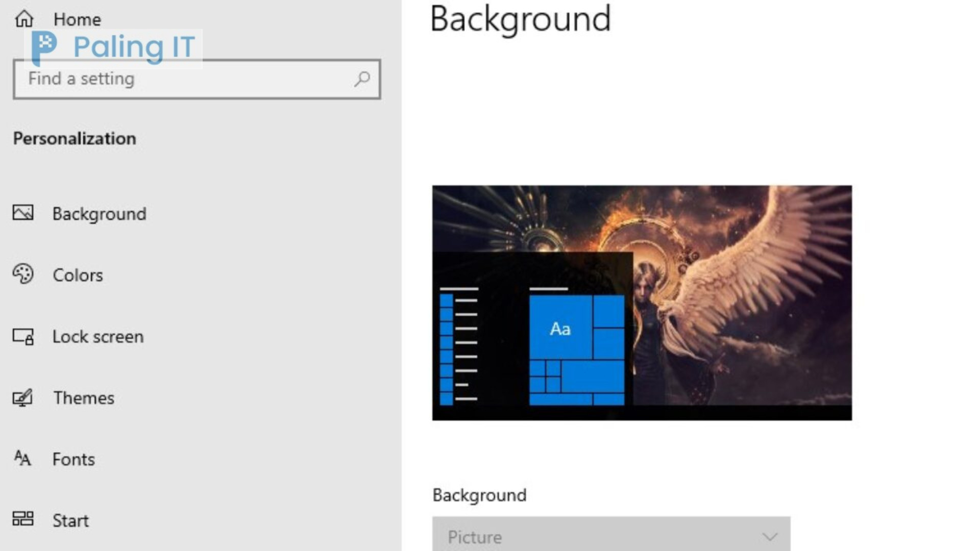
Task: Click the Themes brush icon
Action: click(23, 397)
